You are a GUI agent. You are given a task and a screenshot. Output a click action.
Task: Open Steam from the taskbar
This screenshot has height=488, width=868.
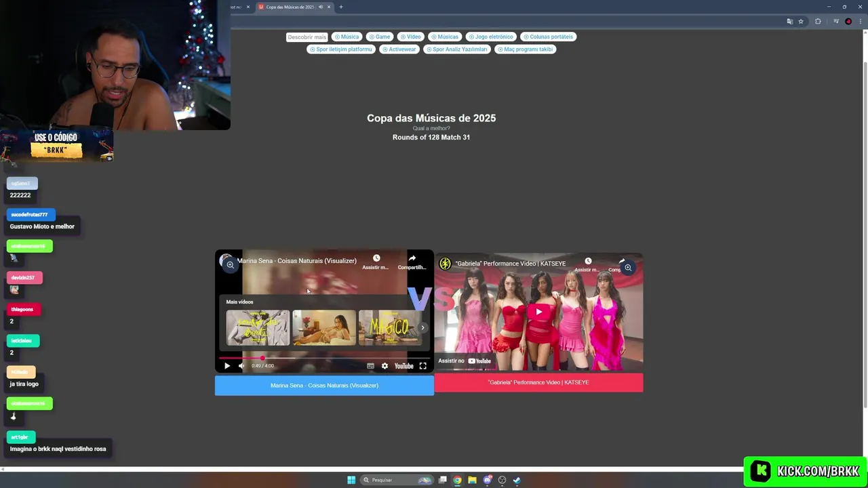point(517,480)
